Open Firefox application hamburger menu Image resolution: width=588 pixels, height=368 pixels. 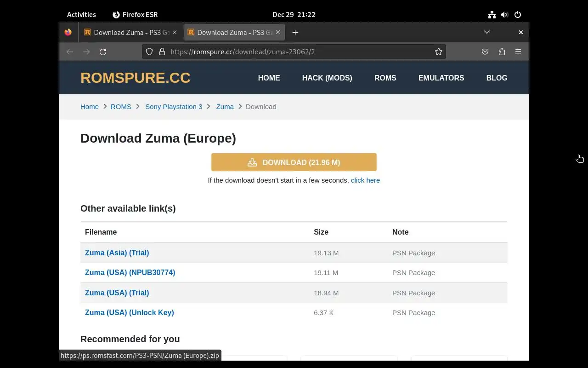tap(518, 52)
